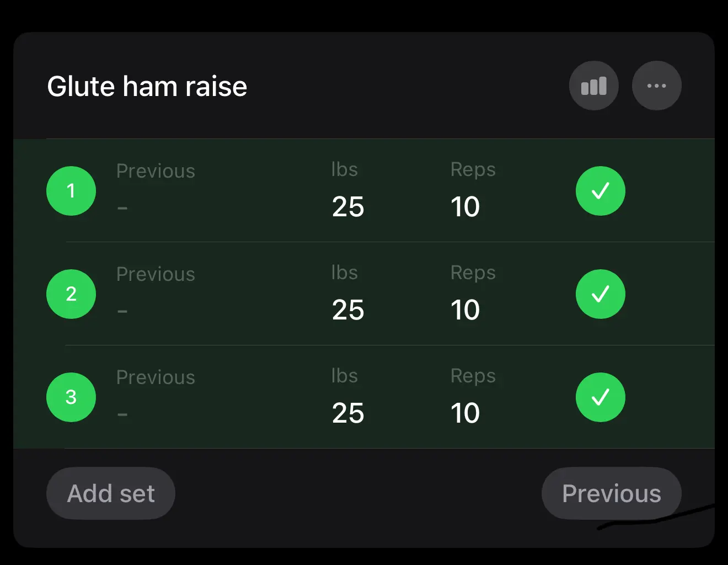
Task: Open the three-dot more options menu
Action: click(656, 86)
